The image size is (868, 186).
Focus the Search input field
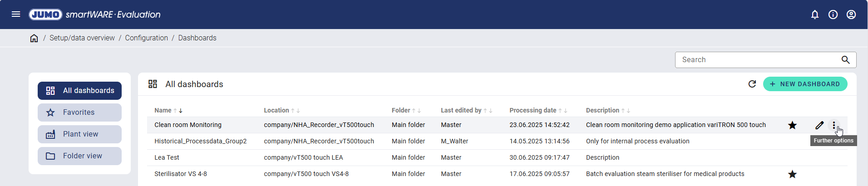point(758,60)
